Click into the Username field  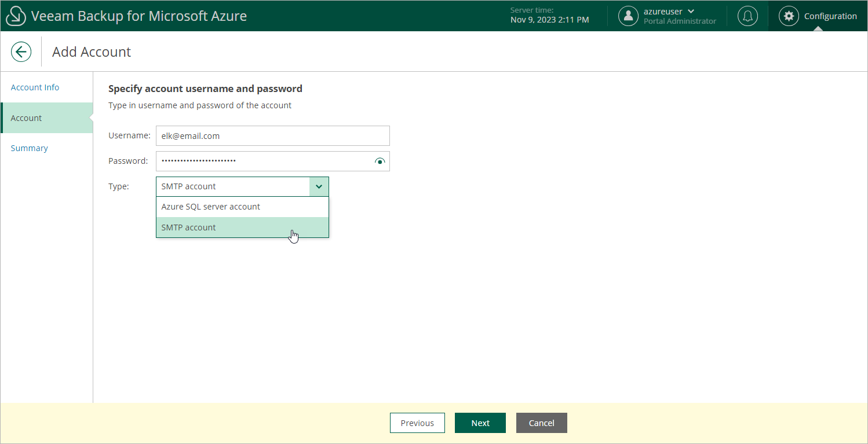point(273,136)
